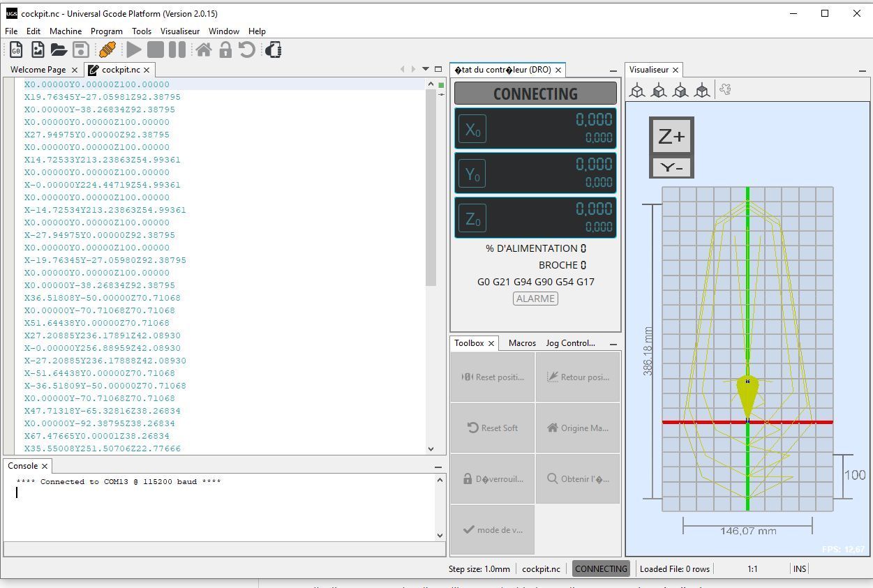Minimize the Visualiseur panel
873x588 pixels.
pos(862,70)
